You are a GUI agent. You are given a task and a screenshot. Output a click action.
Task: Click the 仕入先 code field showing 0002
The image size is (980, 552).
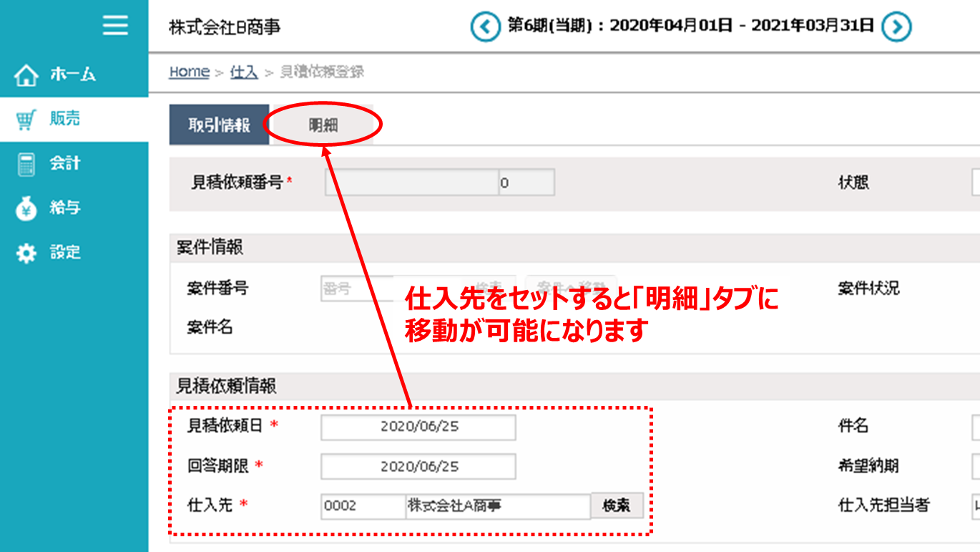click(x=361, y=505)
